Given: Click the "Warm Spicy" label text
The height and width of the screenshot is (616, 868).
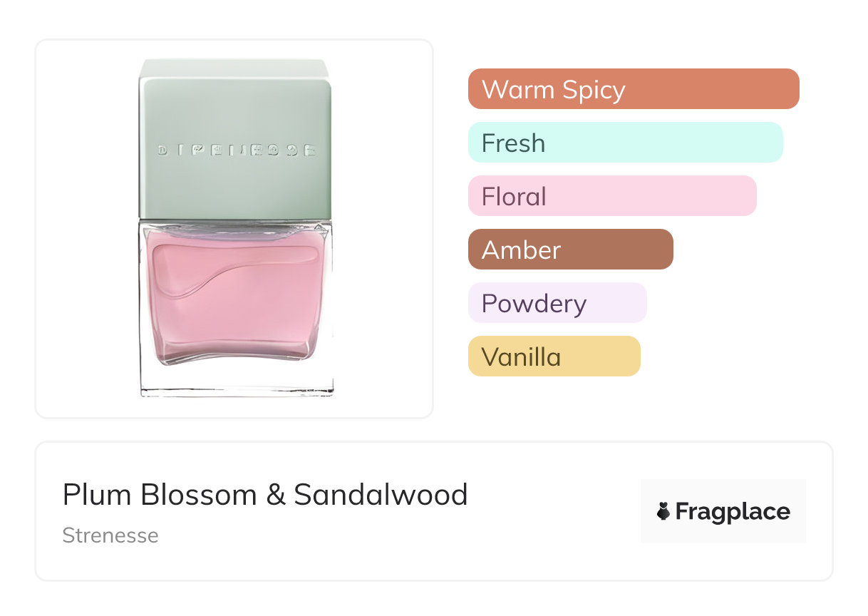Looking at the screenshot, I should [553, 90].
